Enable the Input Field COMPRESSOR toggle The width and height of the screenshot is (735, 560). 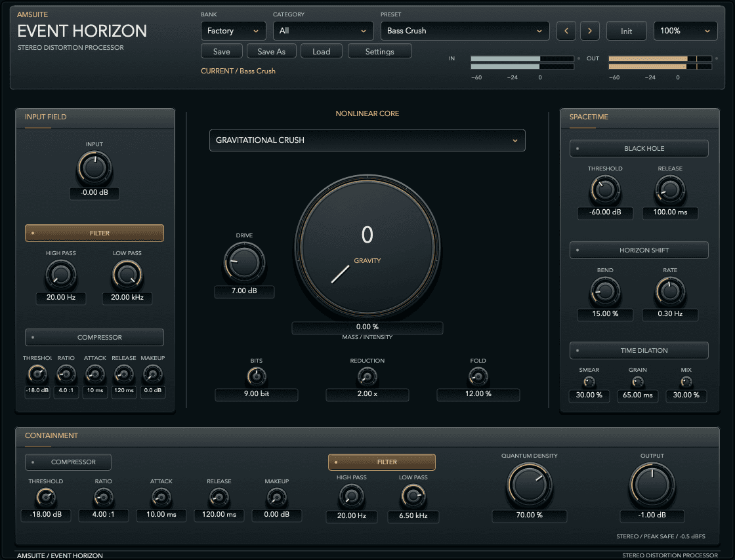pos(94,337)
